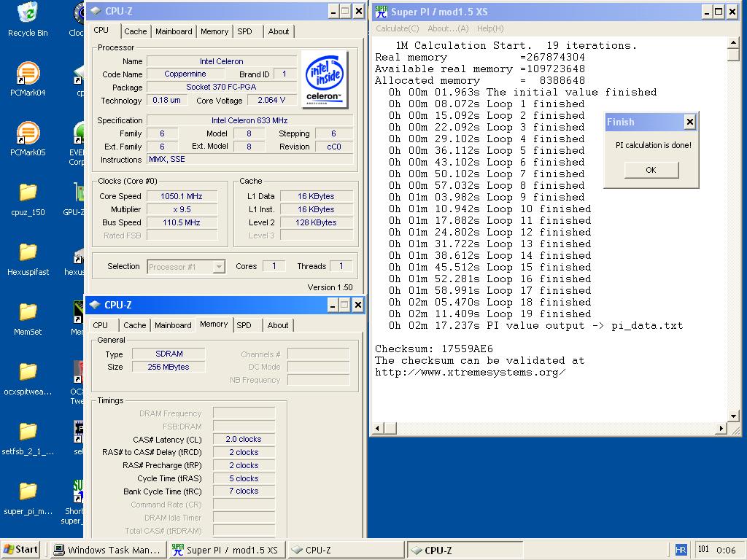Switch to Super PI taskbar button

227,550
